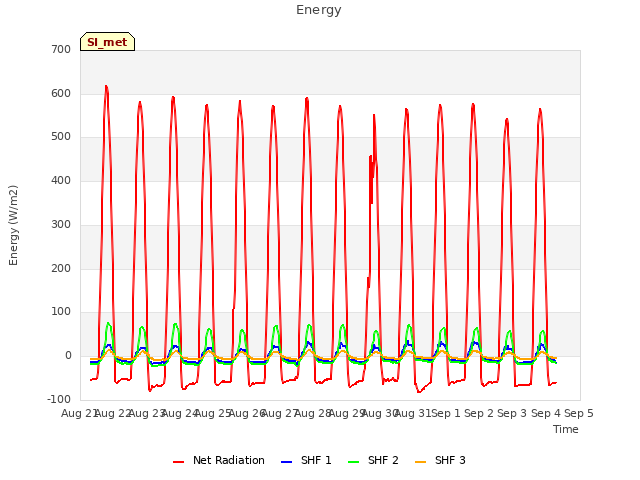
Task: Click the 700 y-axis tick label
Action: (61, 50)
